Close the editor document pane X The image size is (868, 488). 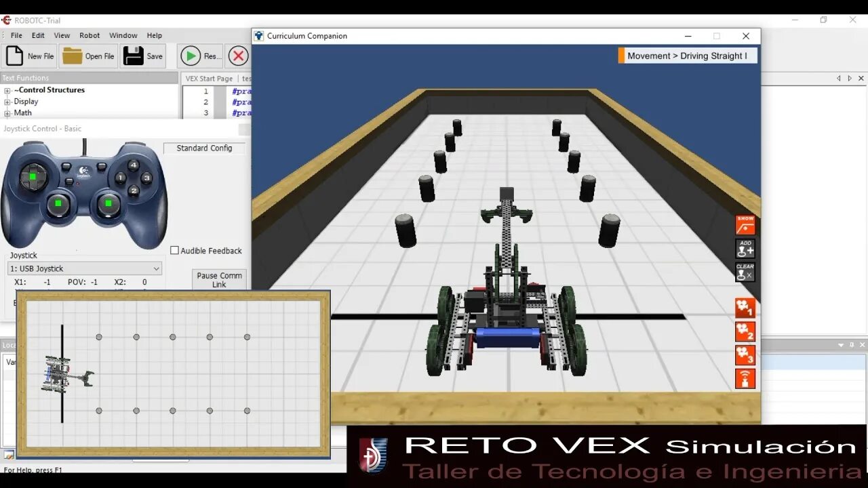coord(860,79)
